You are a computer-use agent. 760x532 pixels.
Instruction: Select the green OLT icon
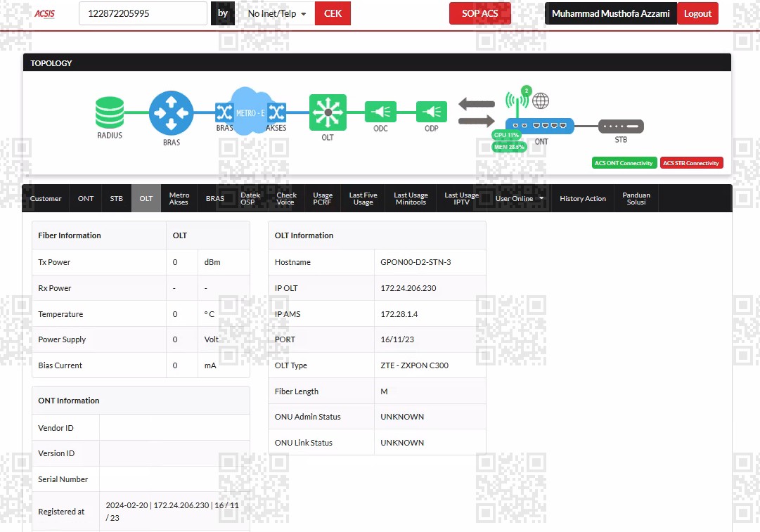click(x=328, y=112)
